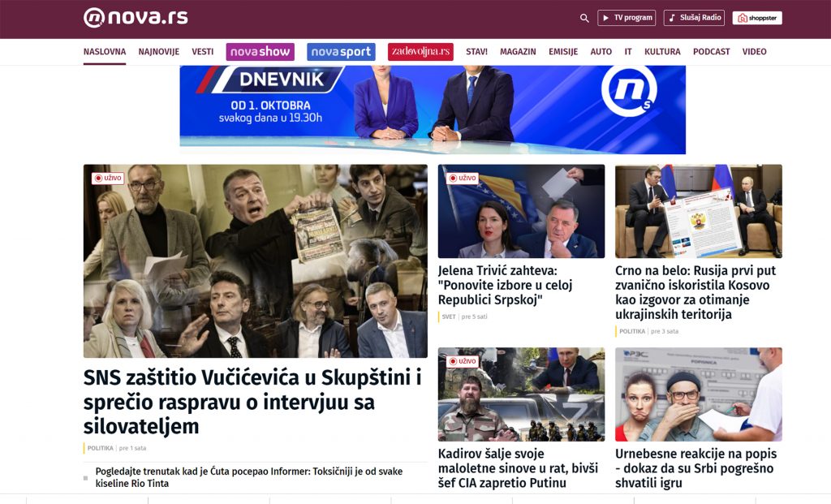831x504 pixels.
Task: Switch to the VESTI menu item
Action: pos(202,52)
